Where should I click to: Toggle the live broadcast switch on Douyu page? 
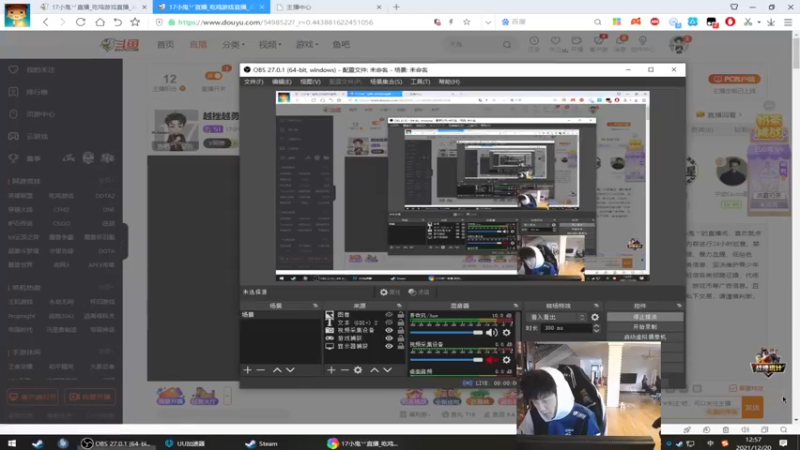pyautogui.click(x=214, y=76)
